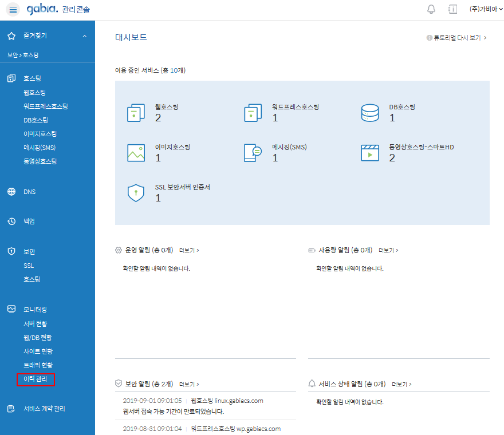The height and width of the screenshot is (435, 504).
Task: Select 이미지호스팅 in sidebar
Action: point(40,134)
